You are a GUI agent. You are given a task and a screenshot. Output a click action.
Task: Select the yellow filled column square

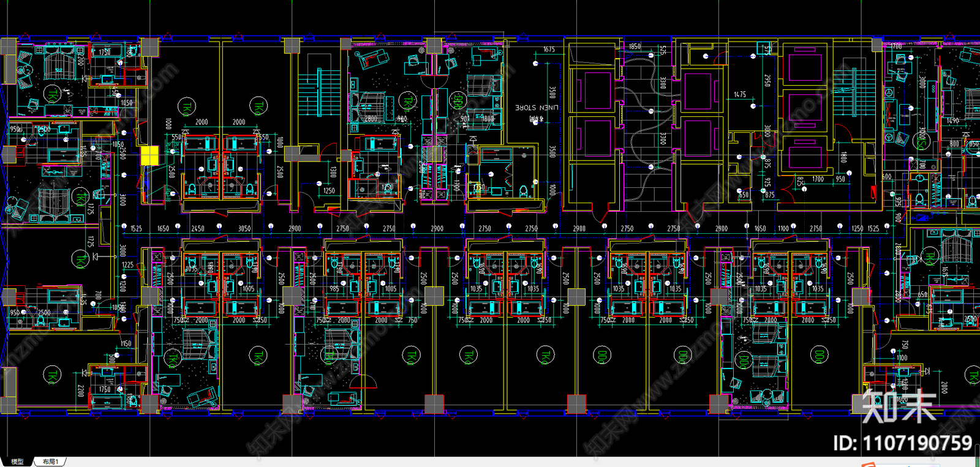149,155
